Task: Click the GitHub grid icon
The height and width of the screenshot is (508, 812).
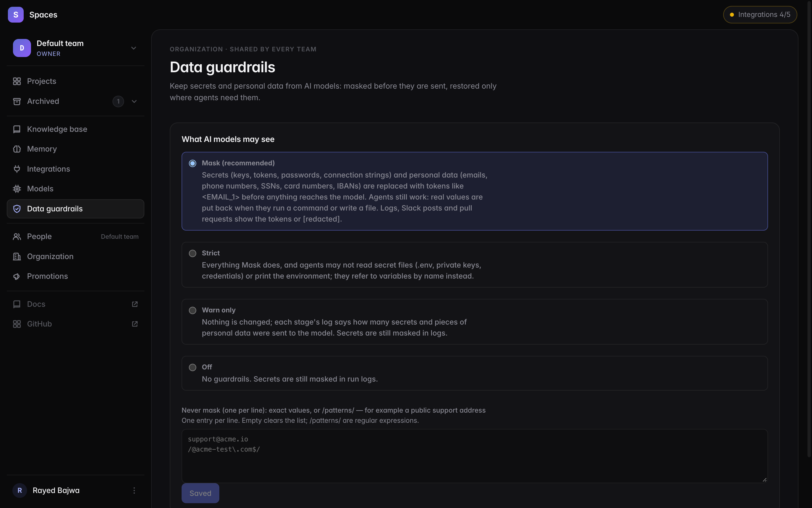Action: point(17,324)
